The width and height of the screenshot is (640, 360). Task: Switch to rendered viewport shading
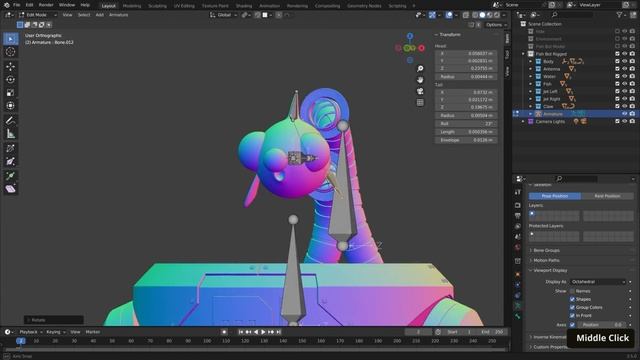point(497,15)
